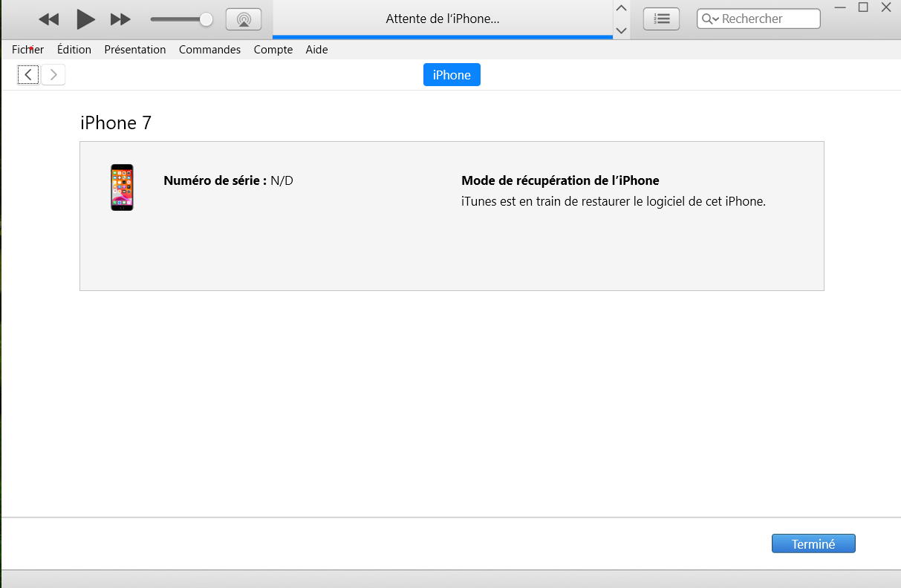Click the Terminé button

pos(813,543)
